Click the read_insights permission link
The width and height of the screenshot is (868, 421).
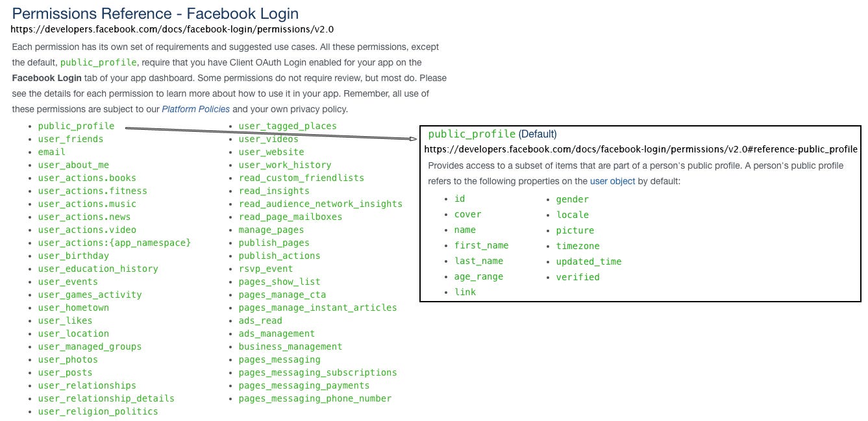click(274, 191)
